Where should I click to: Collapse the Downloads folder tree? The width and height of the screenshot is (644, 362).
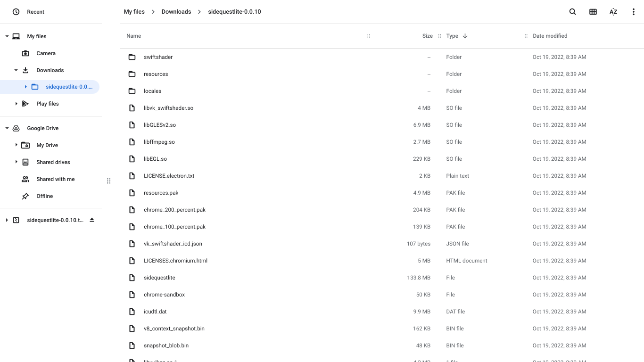point(17,70)
